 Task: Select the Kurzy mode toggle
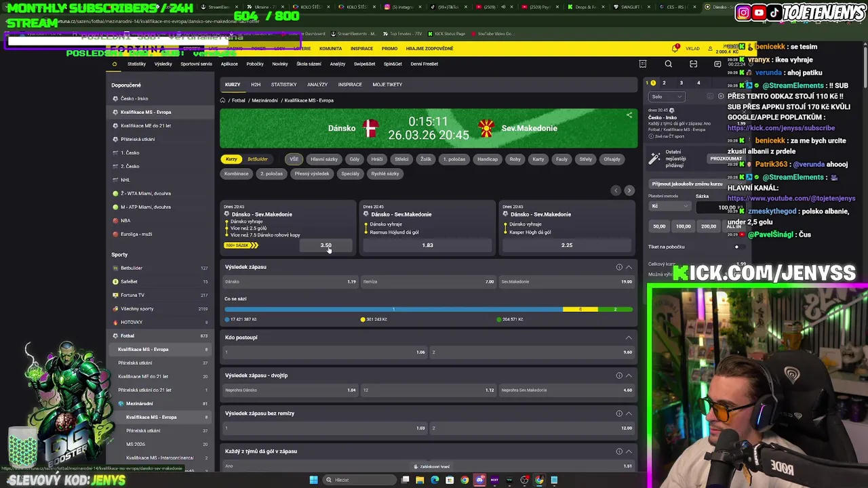(231, 159)
